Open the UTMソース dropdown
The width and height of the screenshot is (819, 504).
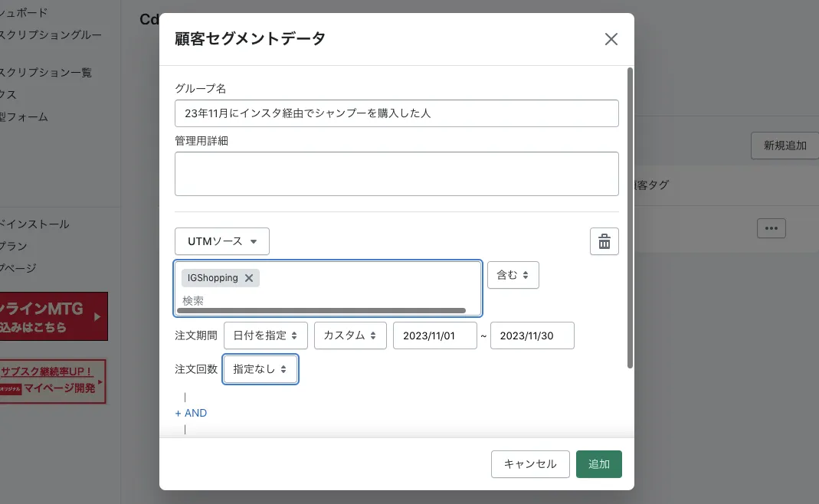pos(221,241)
